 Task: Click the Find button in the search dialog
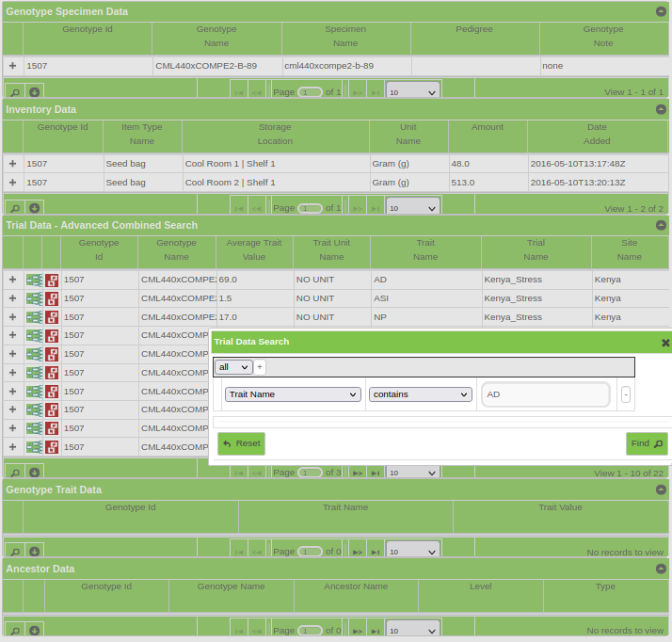pyautogui.click(x=647, y=443)
